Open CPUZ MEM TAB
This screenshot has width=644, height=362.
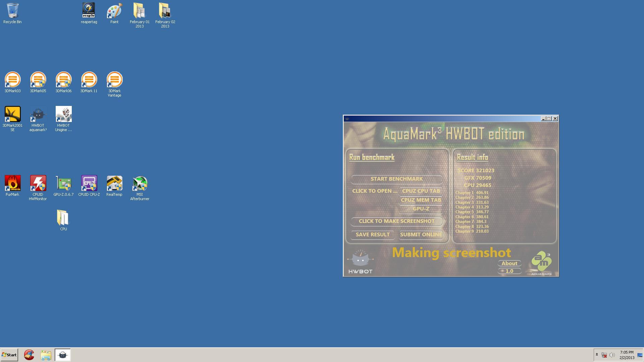click(x=421, y=200)
